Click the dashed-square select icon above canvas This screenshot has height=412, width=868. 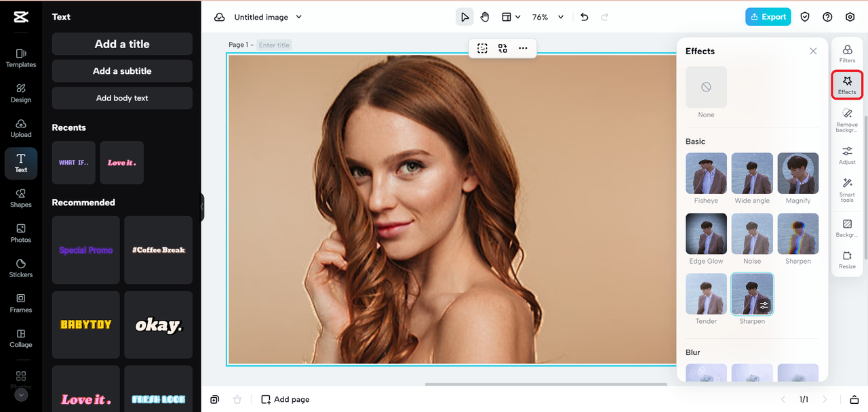(482, 48)
